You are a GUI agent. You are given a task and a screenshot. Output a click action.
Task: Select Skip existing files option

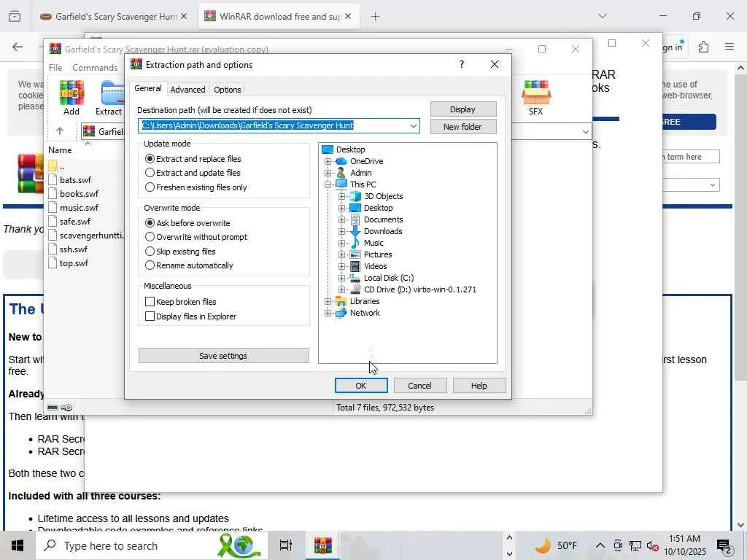pyautogui.click(x=180, y=252)
